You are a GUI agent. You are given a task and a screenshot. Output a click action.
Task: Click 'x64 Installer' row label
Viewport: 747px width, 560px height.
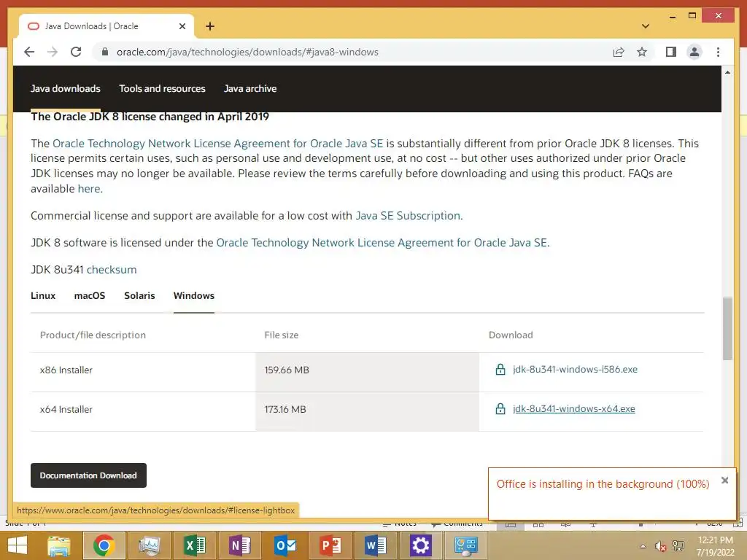click(66, 410)
